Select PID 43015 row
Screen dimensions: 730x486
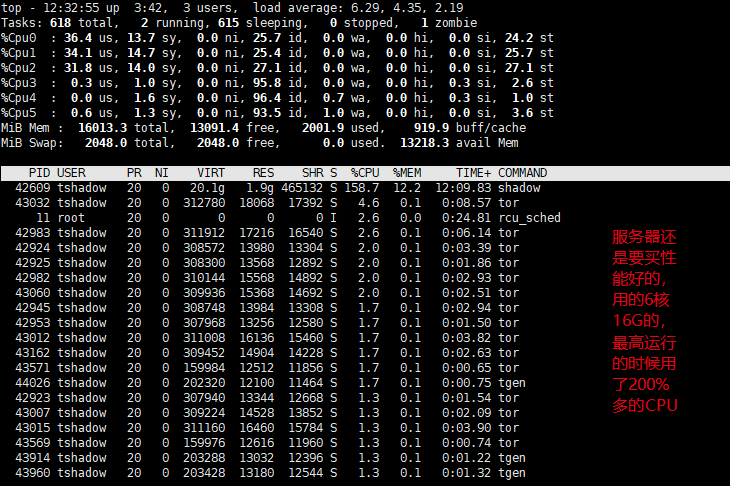(33, 427)
